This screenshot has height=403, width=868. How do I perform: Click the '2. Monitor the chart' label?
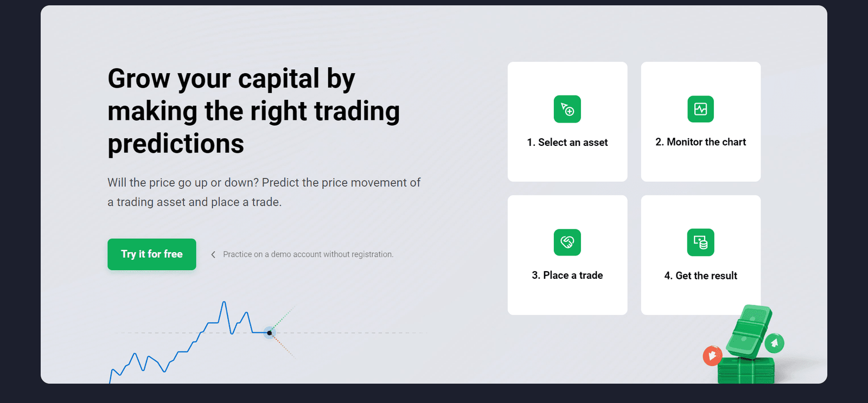click(700, 142)
